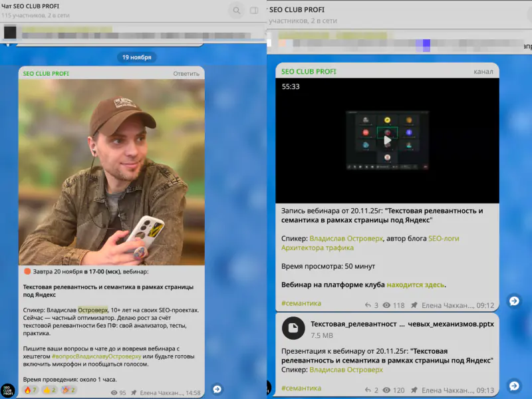Open search in the Чат SEO CLUB PROFI header

[x=237, y=11]
